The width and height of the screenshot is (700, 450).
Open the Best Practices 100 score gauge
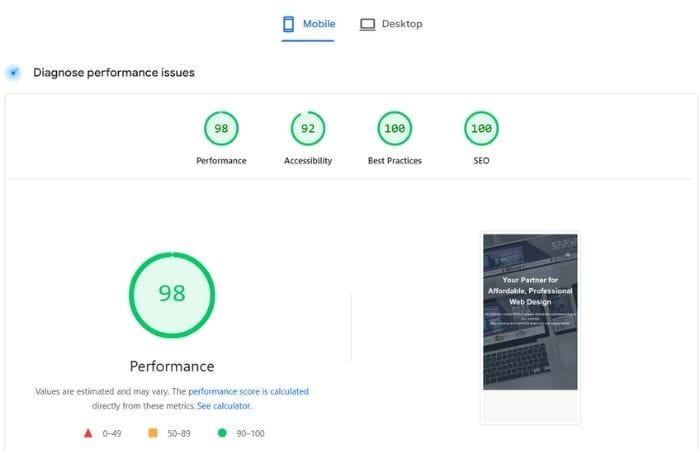point(395,129)
